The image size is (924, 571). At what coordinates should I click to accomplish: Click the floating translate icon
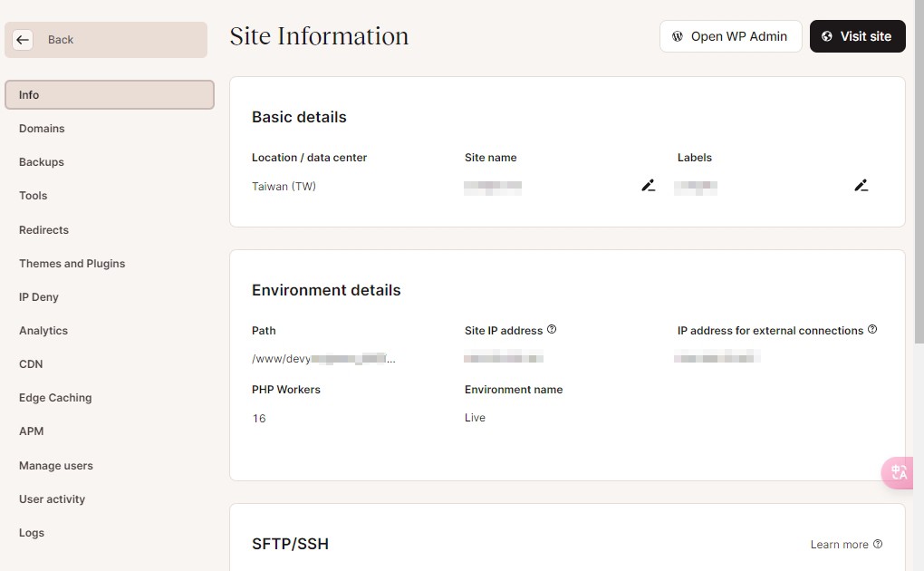coord(898,472)
